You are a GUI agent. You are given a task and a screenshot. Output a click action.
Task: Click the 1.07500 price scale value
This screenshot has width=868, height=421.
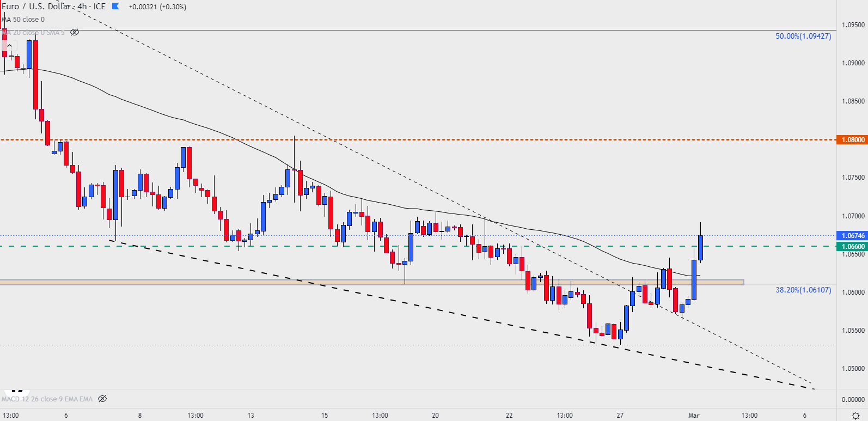853,178
